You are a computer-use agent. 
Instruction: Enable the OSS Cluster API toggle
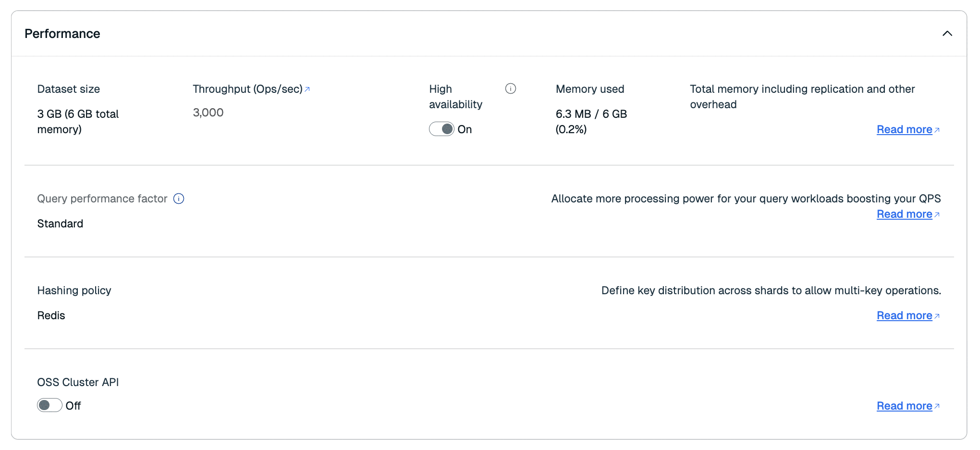coord(49,405)
